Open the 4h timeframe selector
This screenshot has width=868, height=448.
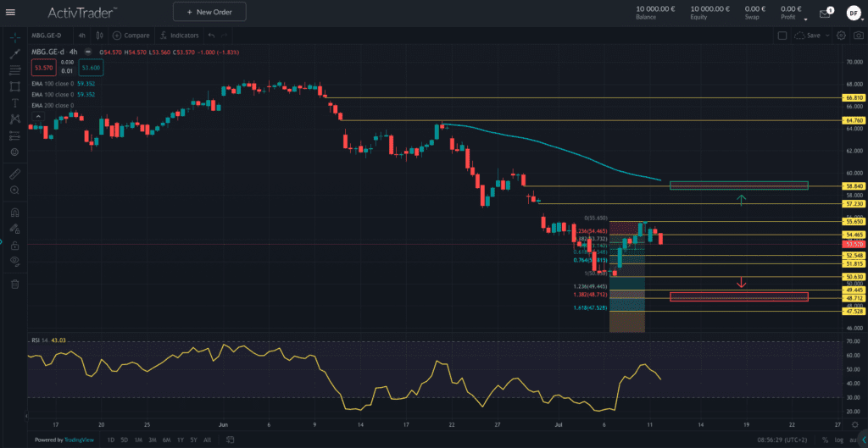[81, 36]
